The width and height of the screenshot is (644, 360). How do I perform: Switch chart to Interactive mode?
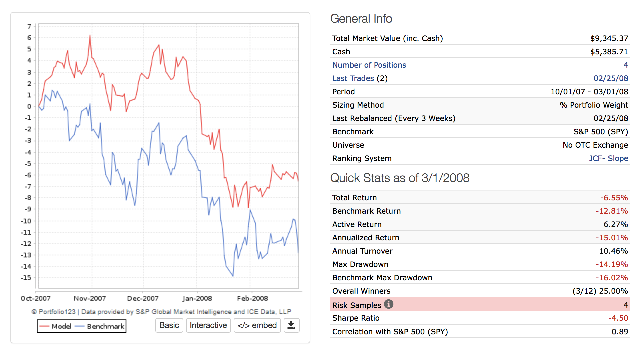[208, 325]
